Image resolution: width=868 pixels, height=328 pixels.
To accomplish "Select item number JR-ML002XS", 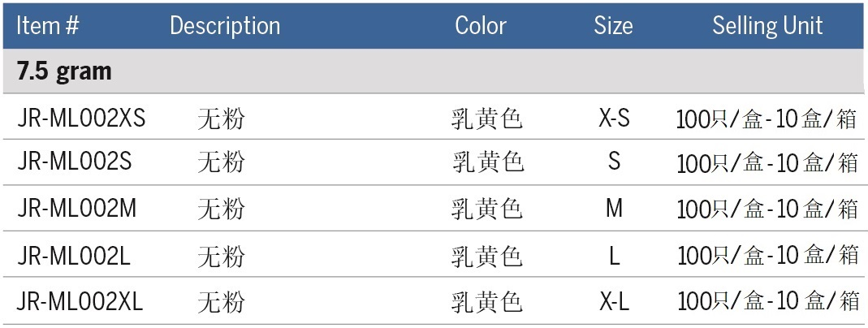I will coord(81,119).
